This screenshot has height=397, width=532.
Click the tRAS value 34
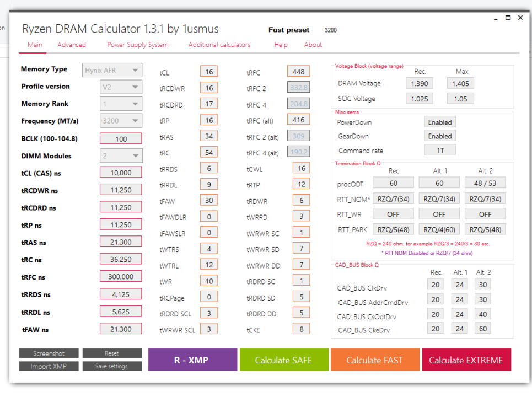pos(209,136)
